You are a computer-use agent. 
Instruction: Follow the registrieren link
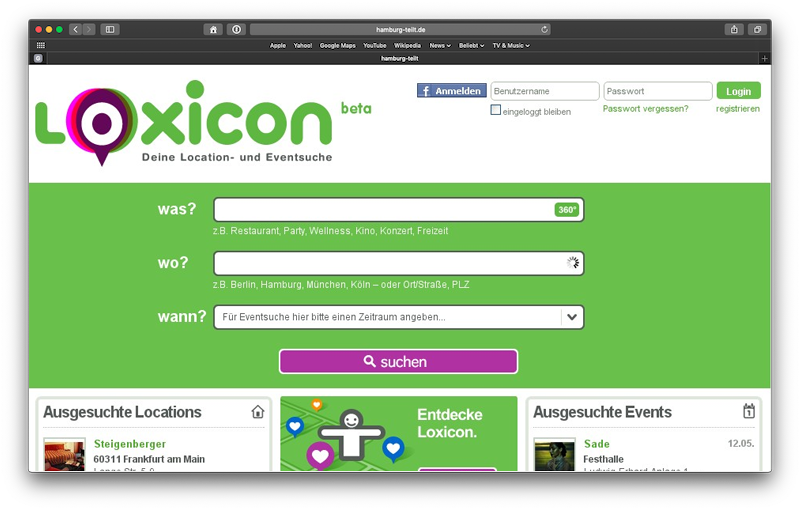click(738, 109)
